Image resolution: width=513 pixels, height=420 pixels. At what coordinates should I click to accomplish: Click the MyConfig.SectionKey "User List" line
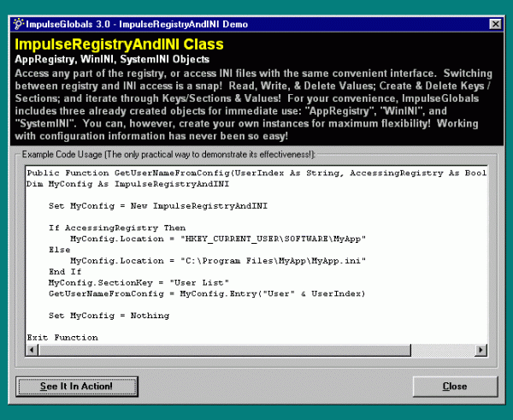pyautogui.click(x=139, y=282)
